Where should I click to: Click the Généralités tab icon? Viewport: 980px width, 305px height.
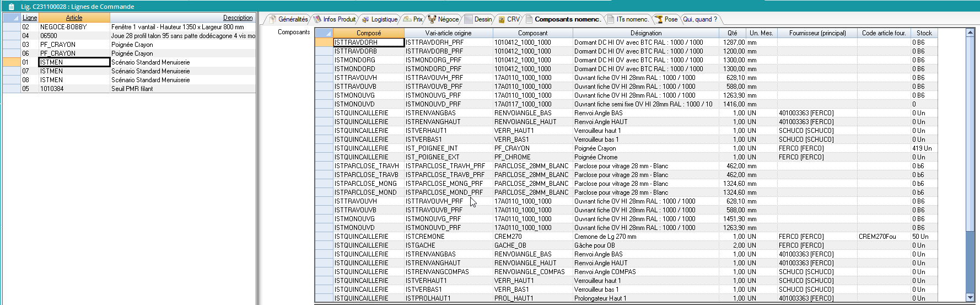[x=272, y=19]
